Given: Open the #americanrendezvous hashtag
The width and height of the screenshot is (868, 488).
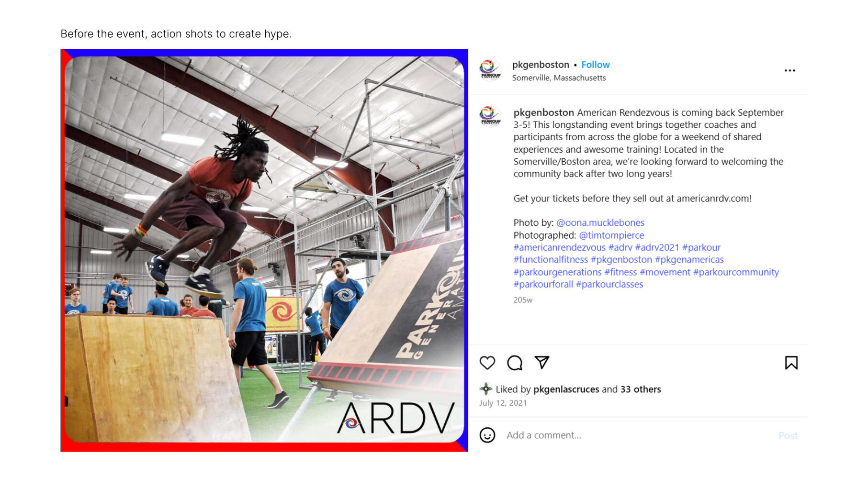Looking at the screenshot, I should [x=559, y=247].
